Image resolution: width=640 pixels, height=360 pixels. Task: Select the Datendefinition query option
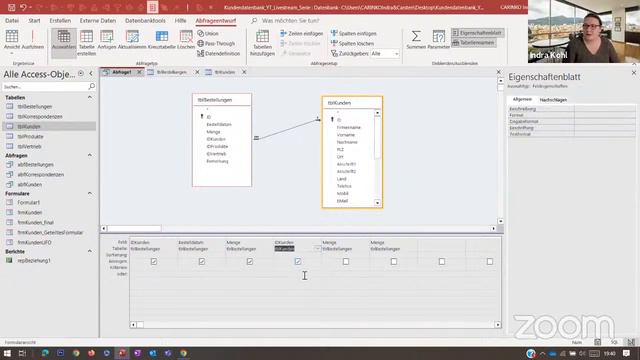[x=219, y=53]
